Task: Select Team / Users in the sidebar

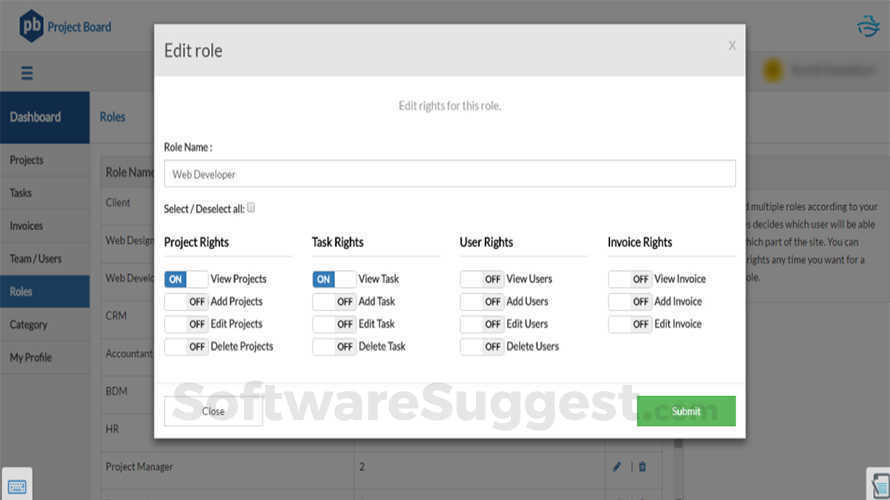Action: (36, 259)
